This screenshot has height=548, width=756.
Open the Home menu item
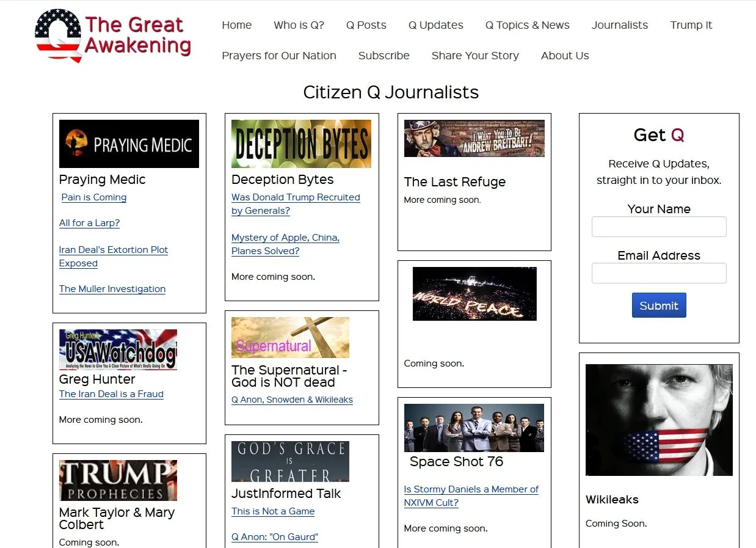pos(237,25)
